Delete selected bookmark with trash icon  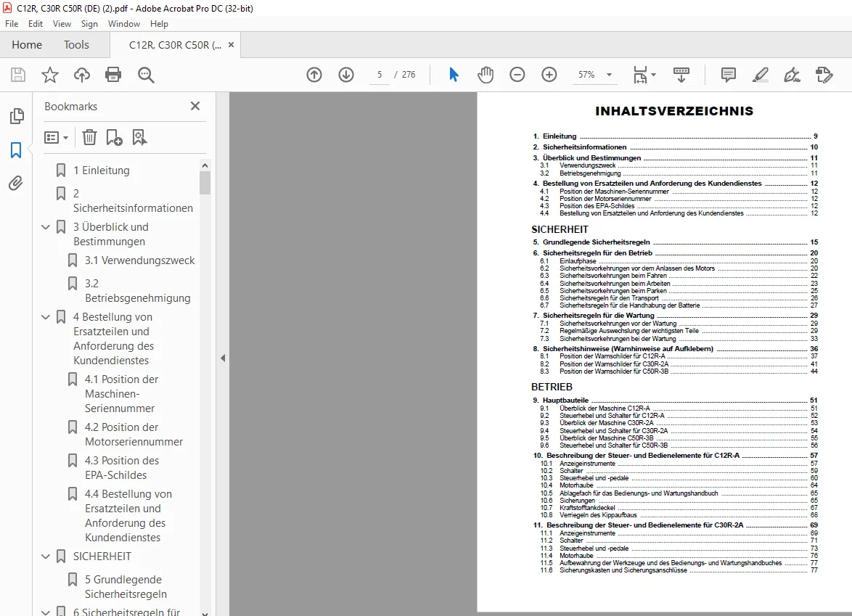coord(89,137)
